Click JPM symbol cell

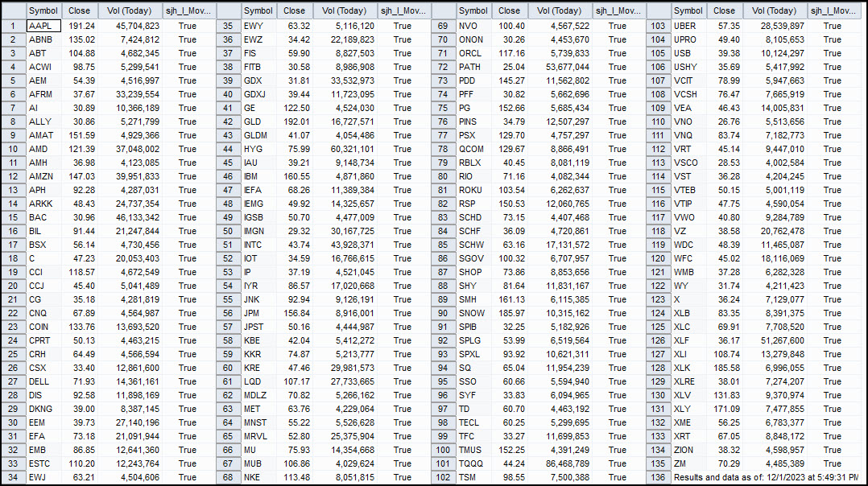click(258, 313)
